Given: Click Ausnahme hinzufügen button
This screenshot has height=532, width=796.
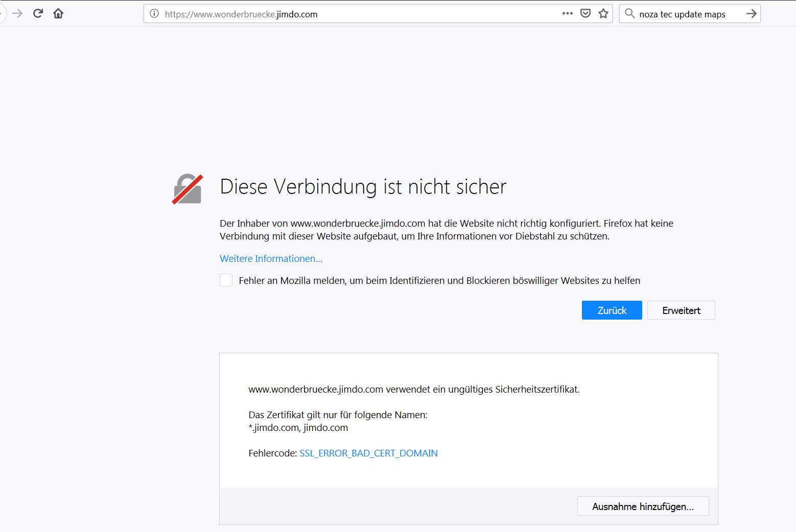Looking at the screenshot, I should tap(643, 506).
